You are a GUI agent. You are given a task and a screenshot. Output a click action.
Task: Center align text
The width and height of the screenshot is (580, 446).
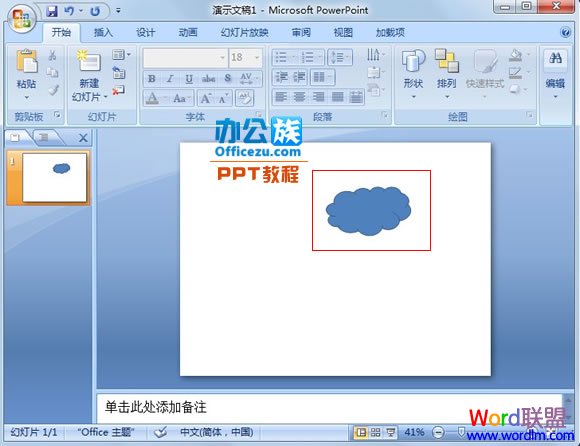point(299,97)
